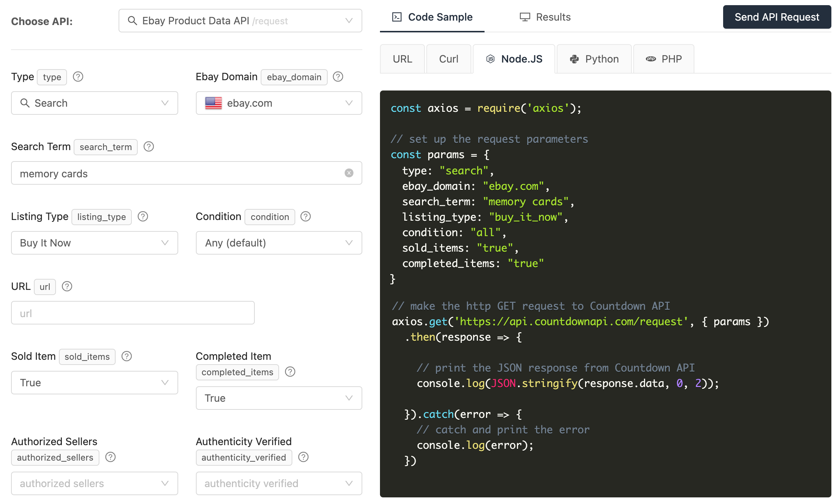Click the help icon next to Type
The height and width of the screenshot is (504, 838).
(x=78, y=77)
